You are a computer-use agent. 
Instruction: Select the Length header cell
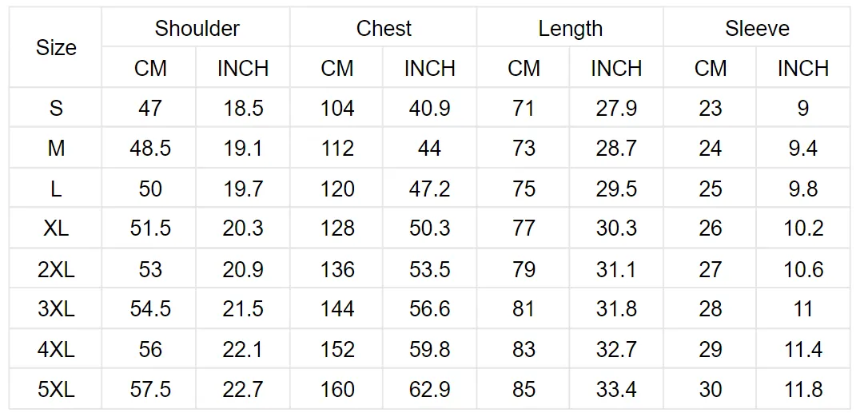tap(570, 28)
